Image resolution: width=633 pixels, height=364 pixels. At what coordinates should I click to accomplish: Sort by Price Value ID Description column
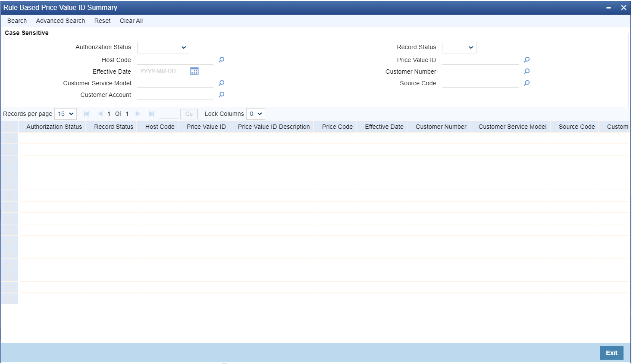(274, 127)
